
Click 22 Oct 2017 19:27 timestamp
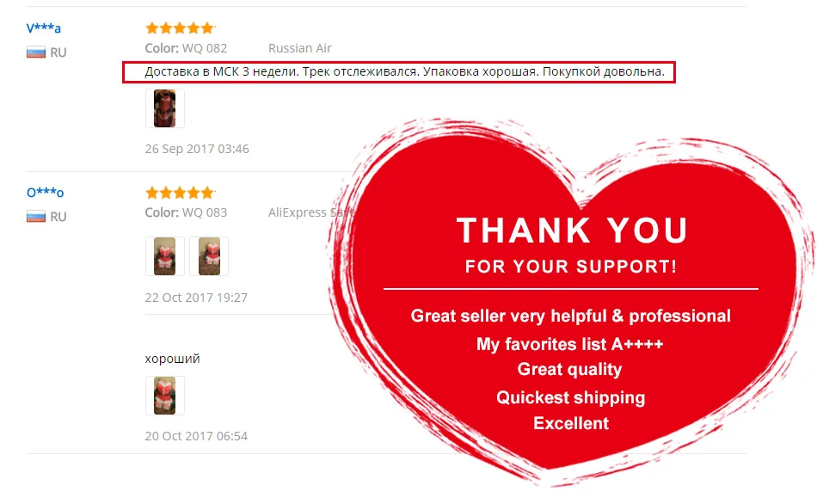[x=196, y=297]
